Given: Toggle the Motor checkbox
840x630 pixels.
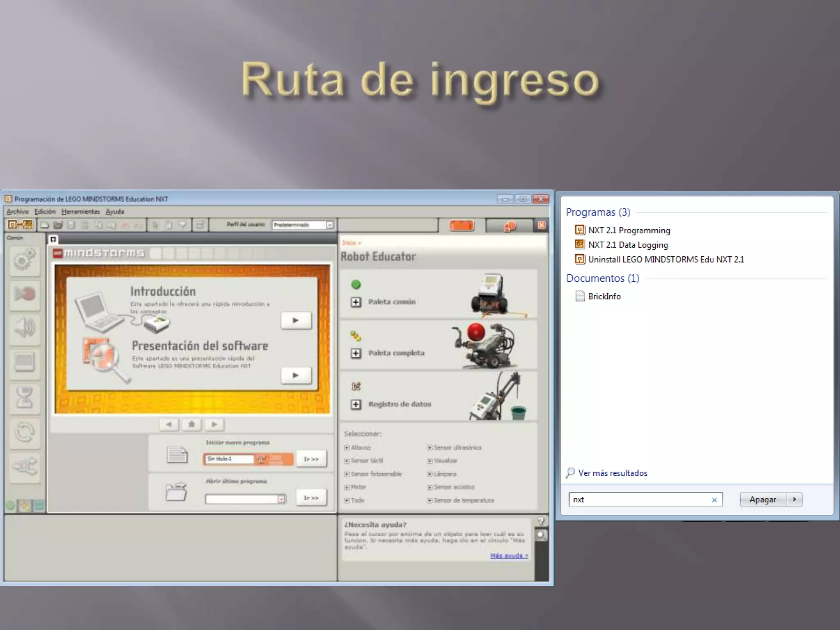Looking at the screenshot, I should click(x=347, y=487).
